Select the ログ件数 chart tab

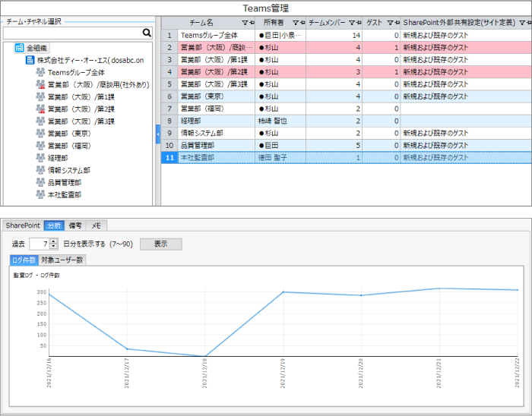point(24,260)
